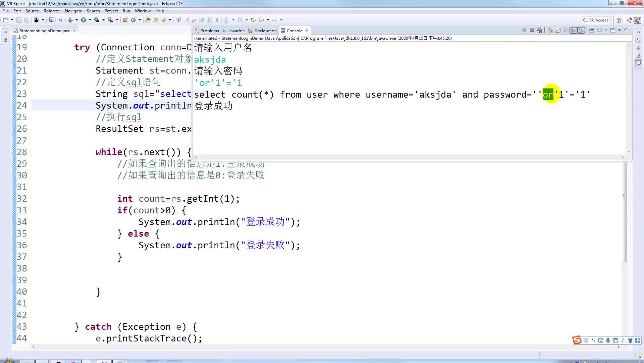Viewport: 644px width, 363px height.
Task: Switch to the Declaration tab
Action: tap(265, 30)
